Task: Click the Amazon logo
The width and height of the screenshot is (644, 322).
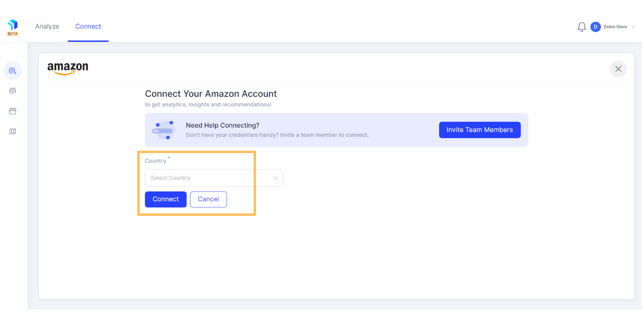Action: tap(68, 68)
